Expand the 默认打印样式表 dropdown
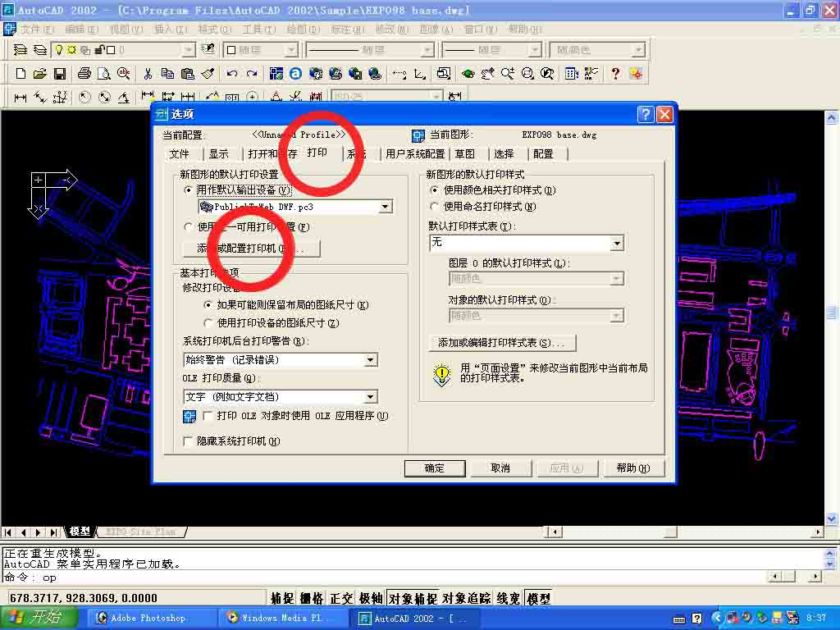This screenshot has width=840, height=630. tap(617, 243)
